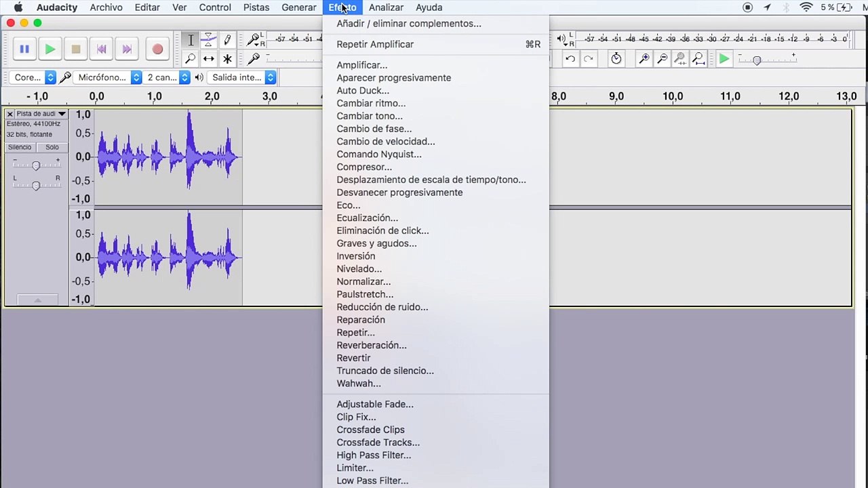Select the Draw pencil tool

tap(227, 41)
